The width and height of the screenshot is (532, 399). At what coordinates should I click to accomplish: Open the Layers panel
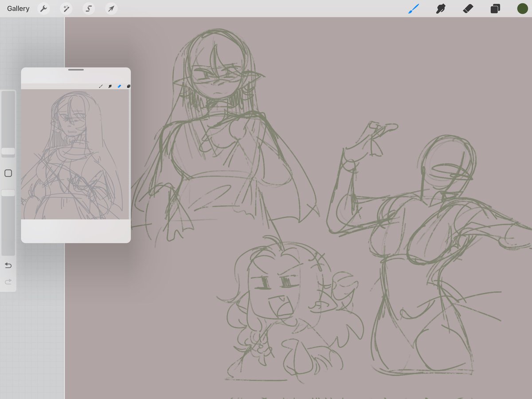tap(495, 8)
